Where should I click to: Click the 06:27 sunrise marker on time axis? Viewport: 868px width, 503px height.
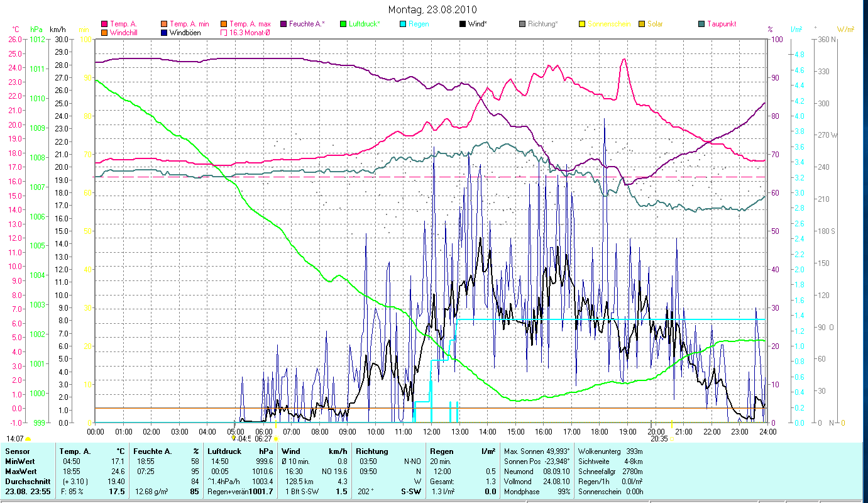point(263,438)
